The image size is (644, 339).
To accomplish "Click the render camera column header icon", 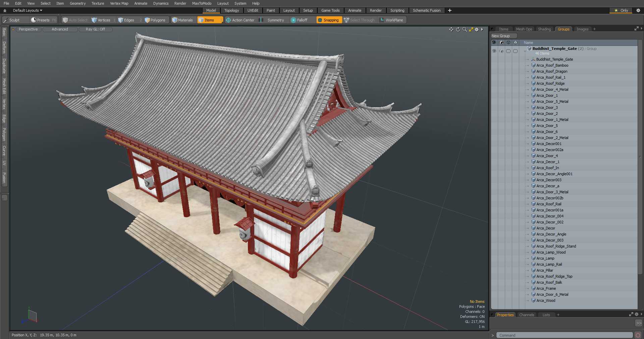I will [x=501, y=43].
